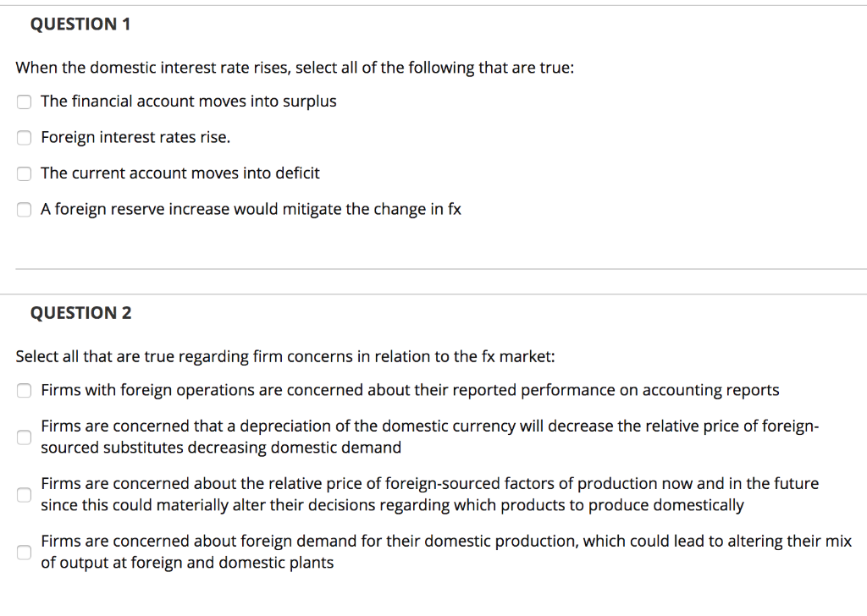Click the QUESTION 2 heading
867x616 pixels.
[x=80, y=313]
